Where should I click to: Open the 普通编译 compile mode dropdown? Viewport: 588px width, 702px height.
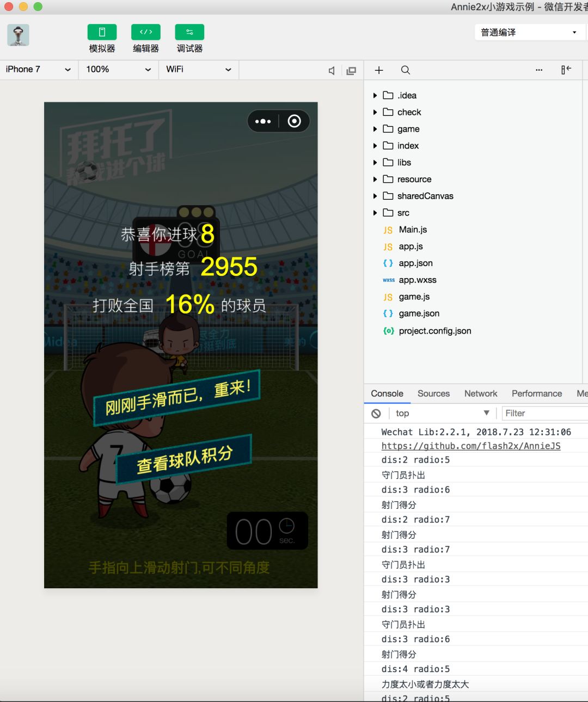pos(529,32)
